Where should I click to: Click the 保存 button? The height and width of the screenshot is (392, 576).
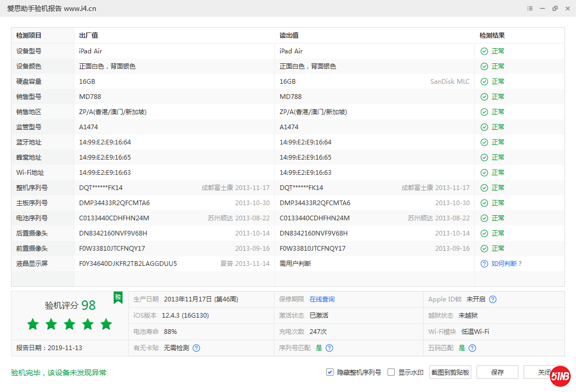click(x=497, y=372)
